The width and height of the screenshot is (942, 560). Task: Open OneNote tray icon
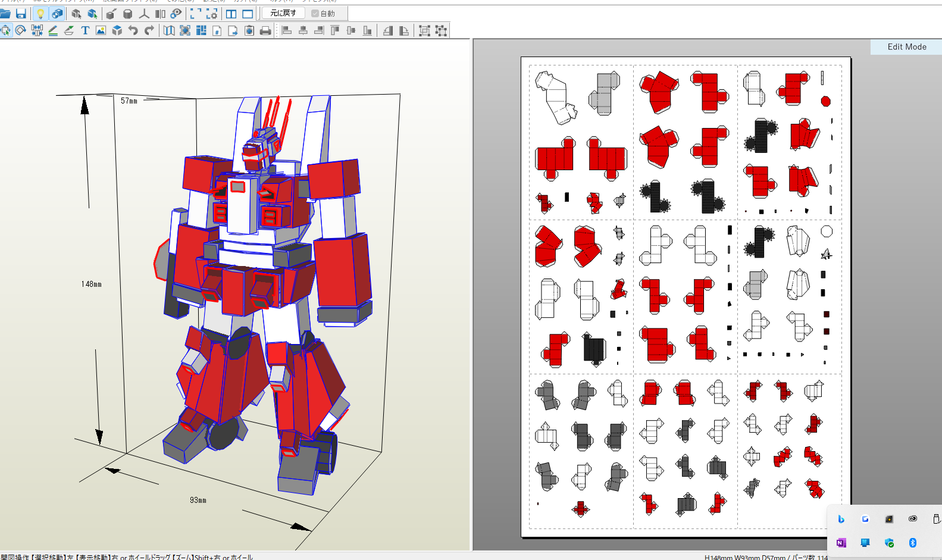click(841, 543)
